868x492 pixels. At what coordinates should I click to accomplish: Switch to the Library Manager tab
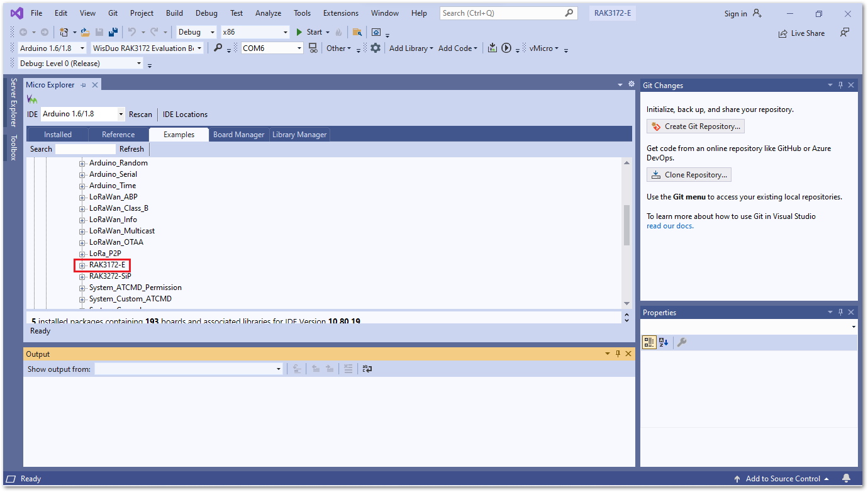pyautogui.click(x=299, y=135)
